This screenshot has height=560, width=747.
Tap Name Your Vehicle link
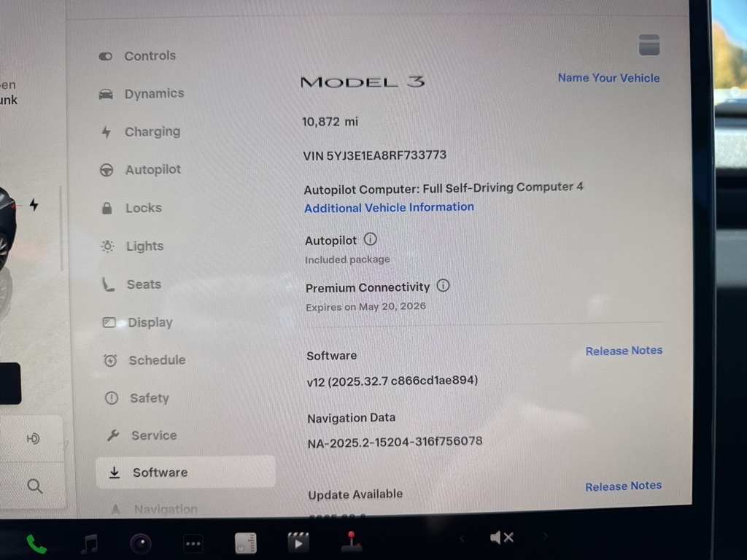click(x=608, y=78)
